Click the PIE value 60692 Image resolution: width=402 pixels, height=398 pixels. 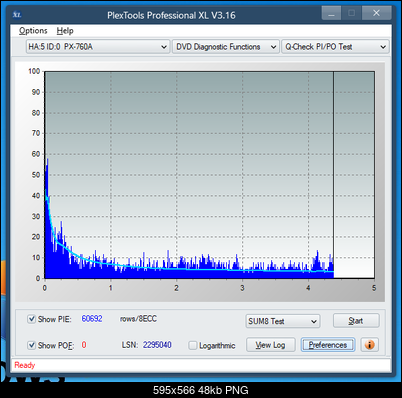point(92,319)
